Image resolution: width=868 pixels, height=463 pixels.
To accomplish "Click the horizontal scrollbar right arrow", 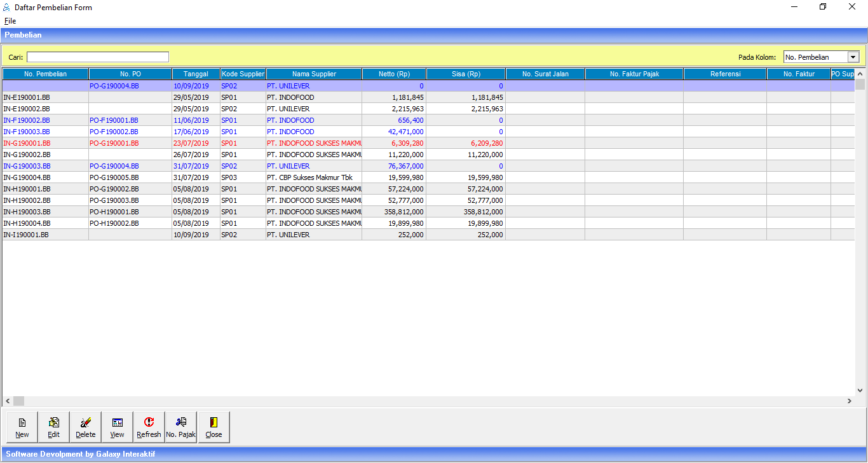I will click(850, 401).
